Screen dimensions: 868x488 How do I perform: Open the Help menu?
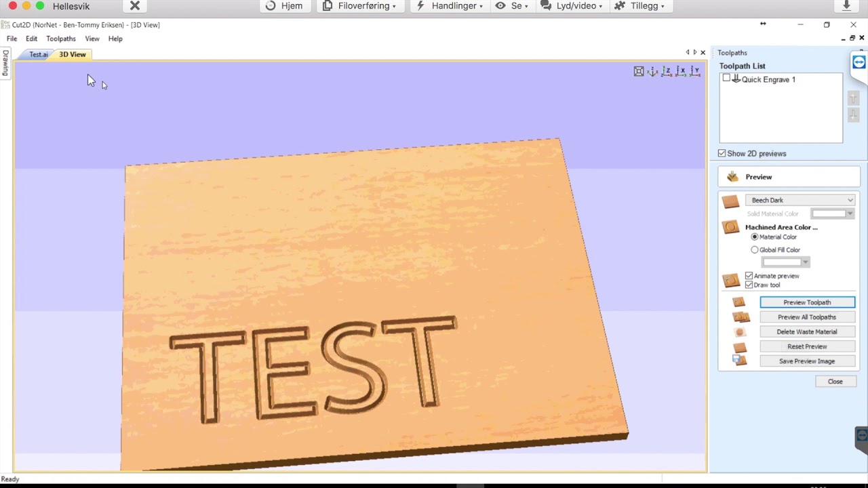click(x=115, y=39)
